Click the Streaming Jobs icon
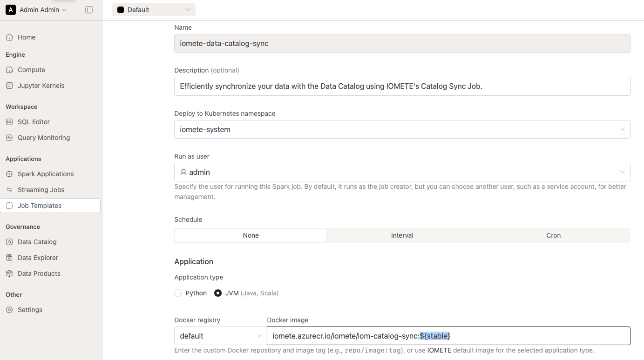644x360 pixels. [9, 190]
